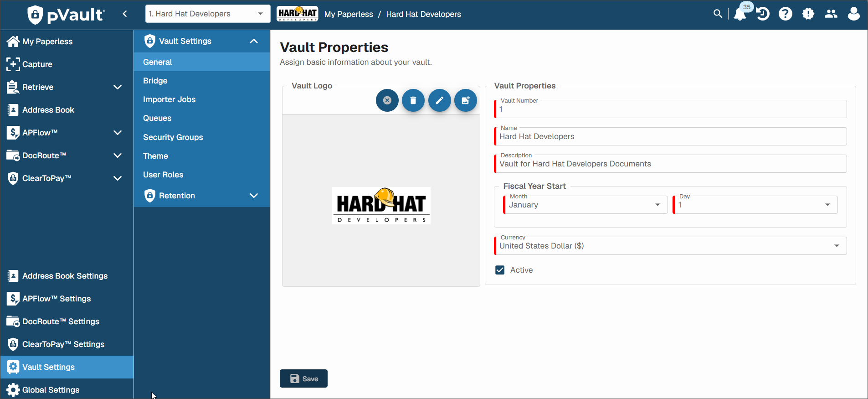Click the Vault Settings gear icon in sidebar
This screenshot has height=399, width=868.
point(13,367)
